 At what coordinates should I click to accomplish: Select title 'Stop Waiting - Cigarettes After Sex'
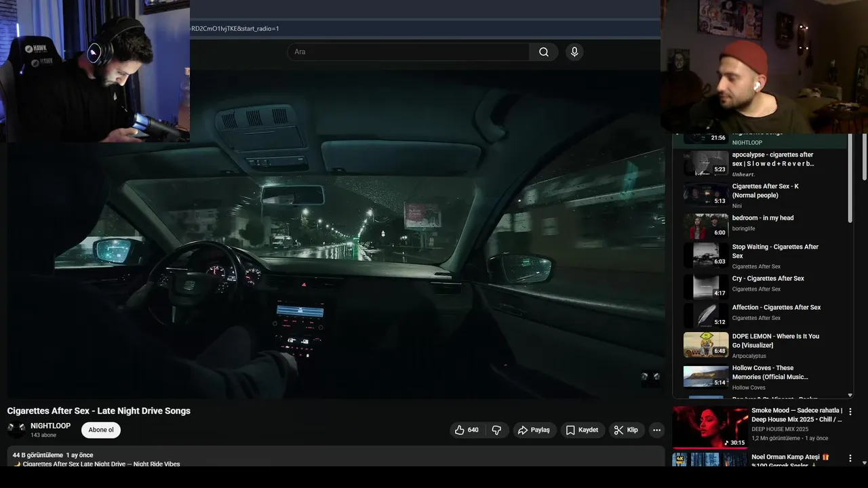tap(775, 251)
